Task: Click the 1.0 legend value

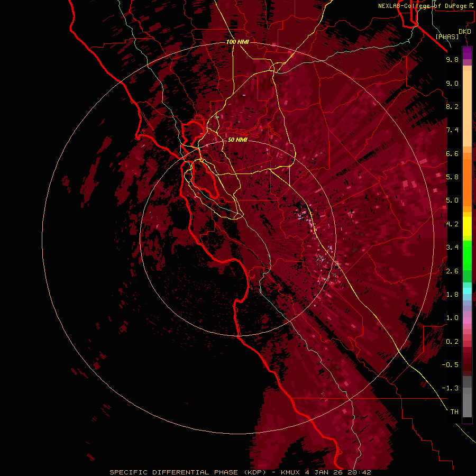Action: point(452,318)
